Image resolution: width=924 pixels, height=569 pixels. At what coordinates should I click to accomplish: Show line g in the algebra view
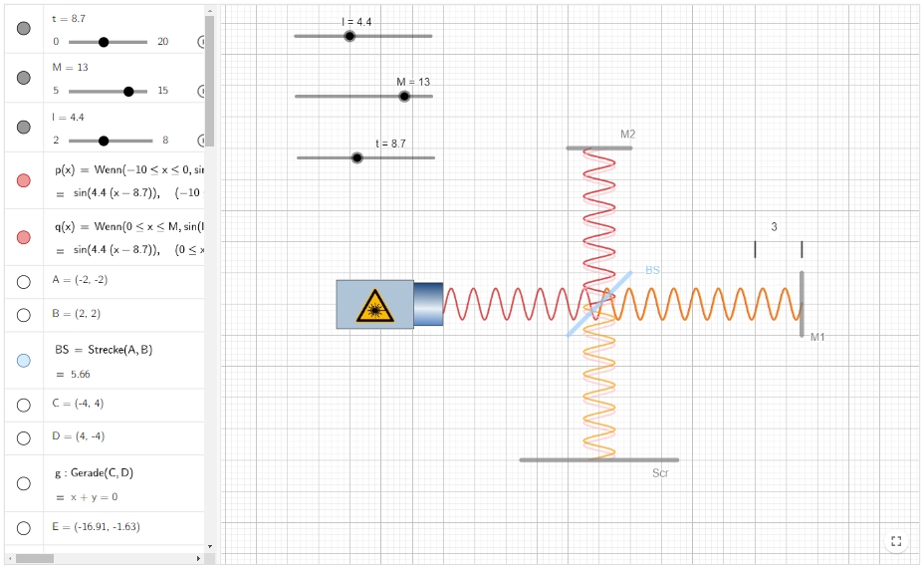24,483
